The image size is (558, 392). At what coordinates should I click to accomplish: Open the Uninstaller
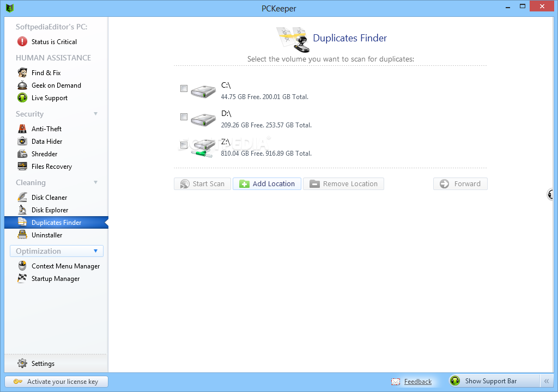[x=47, y=235]
